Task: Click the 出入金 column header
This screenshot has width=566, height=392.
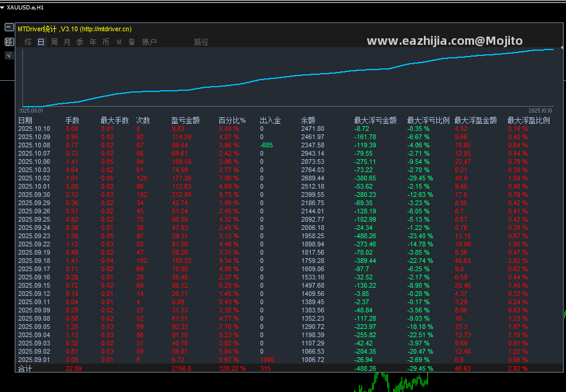Action: click(271, 120)
